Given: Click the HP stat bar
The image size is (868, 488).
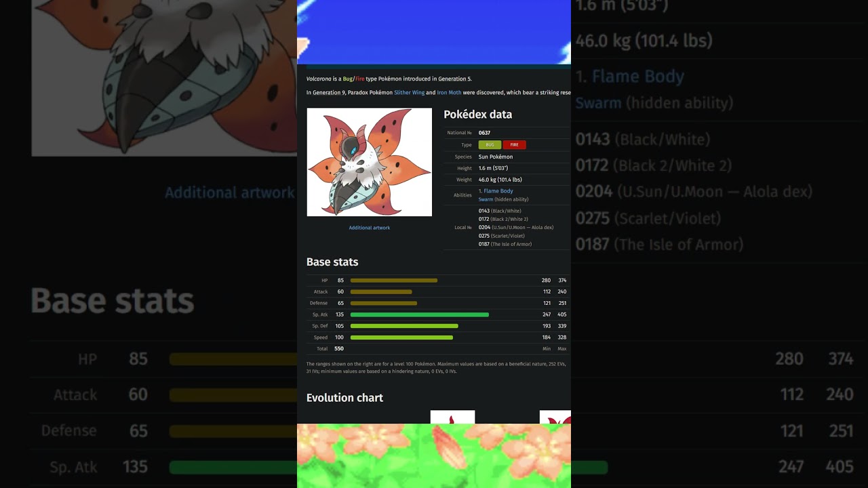Looking at the screenshot, I should 394,281.
